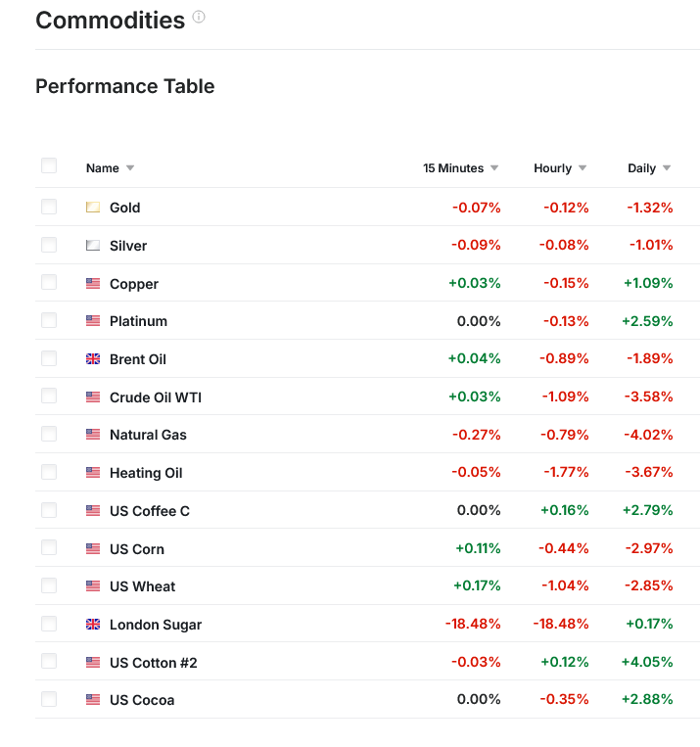700x747 pixels.
Task: Expand the Hourly column sort arrow
Action: tap(583, 168)
